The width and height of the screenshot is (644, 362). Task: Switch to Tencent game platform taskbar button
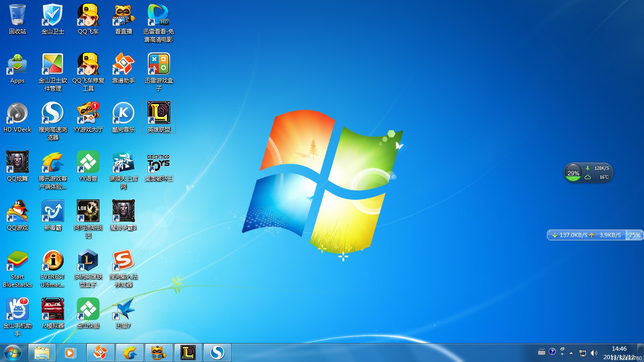pos(130,353)
